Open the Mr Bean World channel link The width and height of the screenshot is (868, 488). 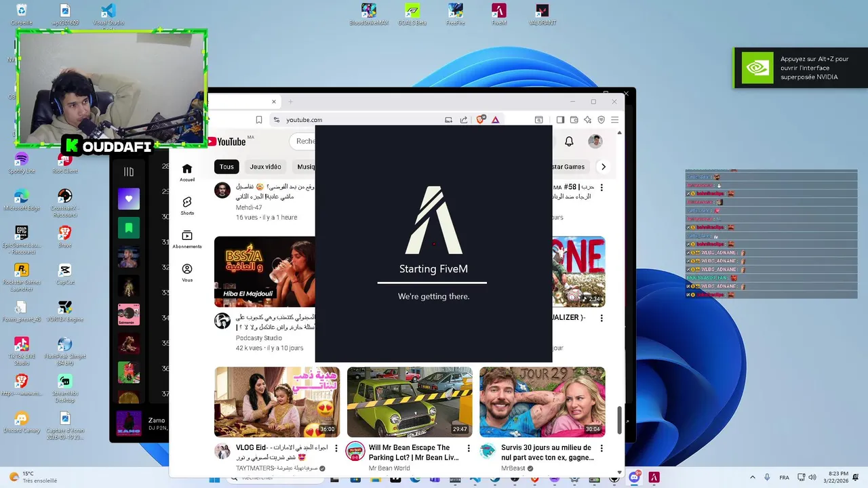(389, 468)
